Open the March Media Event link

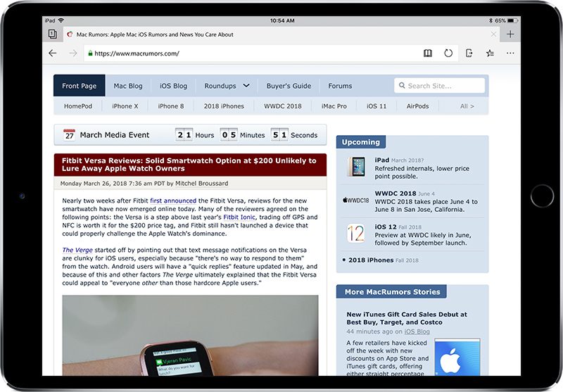tap(115, 135)
